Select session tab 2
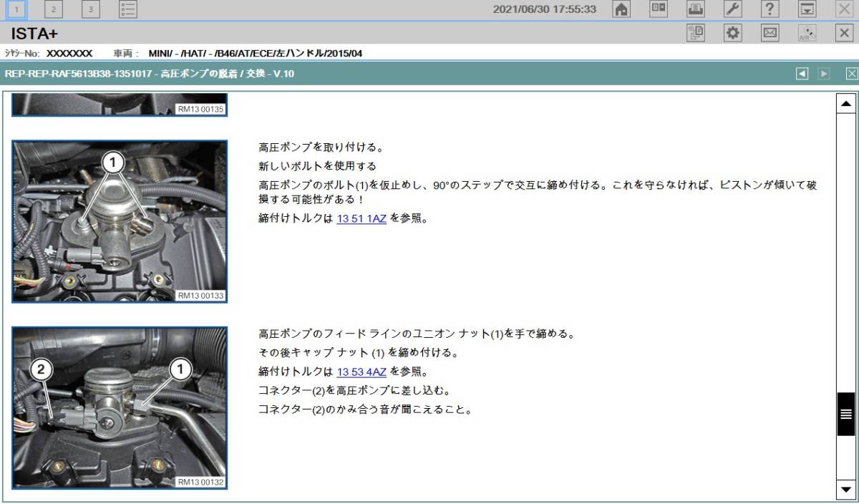This screenshot has height=504, width=859. pos(52,10)
